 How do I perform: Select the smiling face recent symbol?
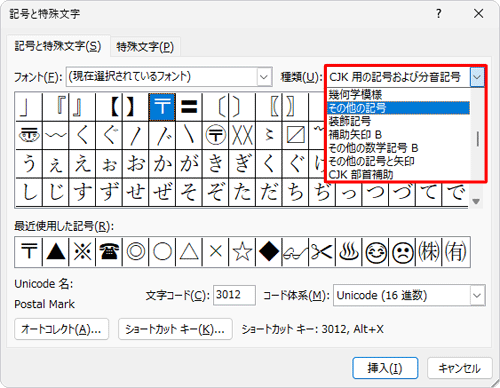pyautogui.click(x=376, y=252)
